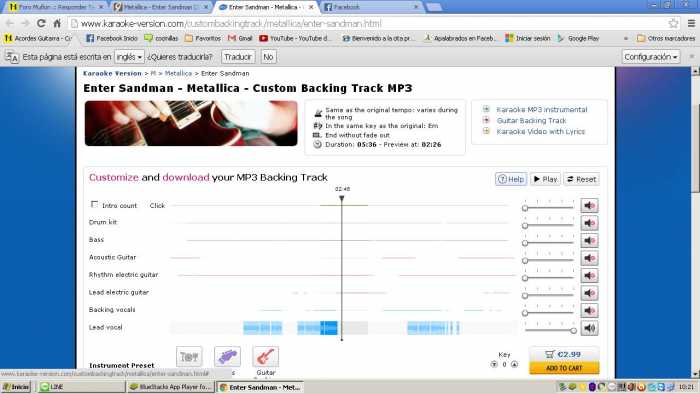
Task: Mute the Acoustic Guitar speaker icon
Action: [589, 258]
